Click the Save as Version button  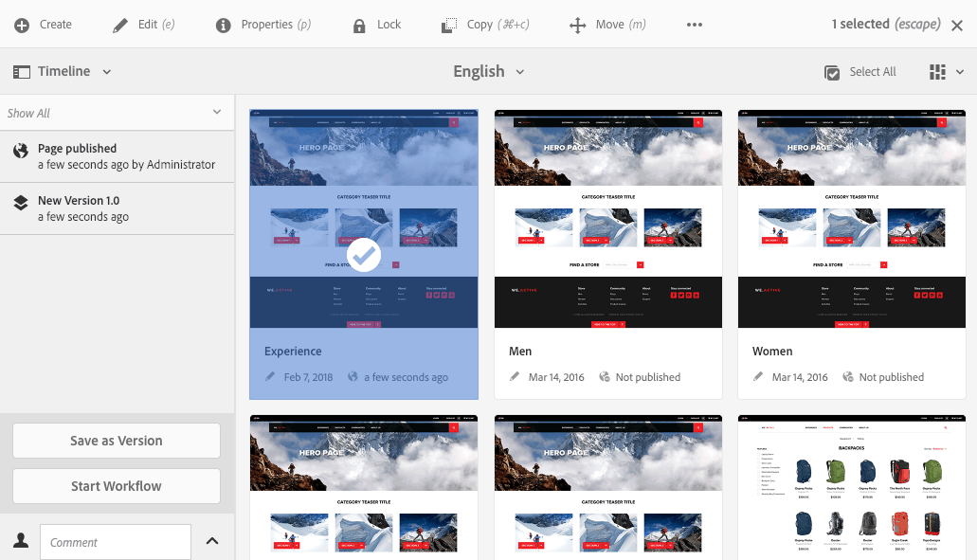(116, 441)
